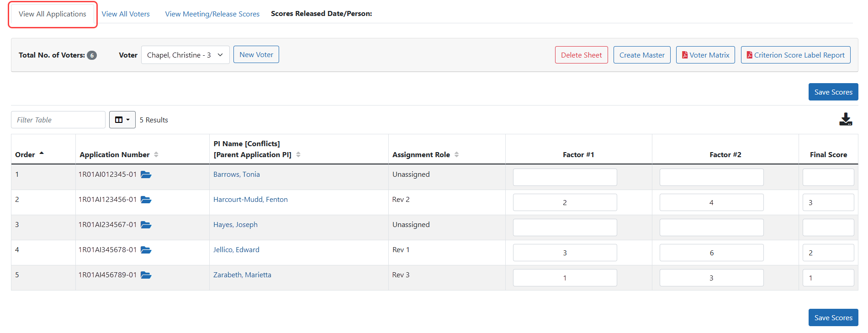Open the Voter Matrix PDF report

(705, 55)
